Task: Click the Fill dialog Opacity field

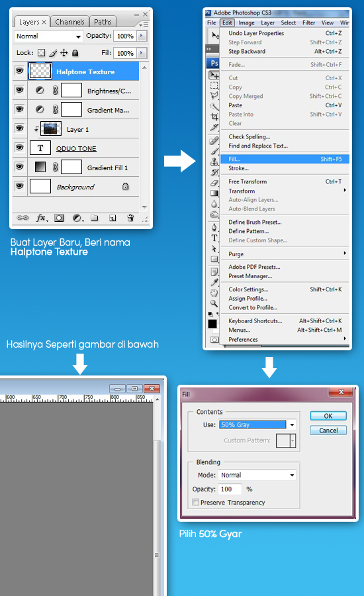Action: coord(230,489)
